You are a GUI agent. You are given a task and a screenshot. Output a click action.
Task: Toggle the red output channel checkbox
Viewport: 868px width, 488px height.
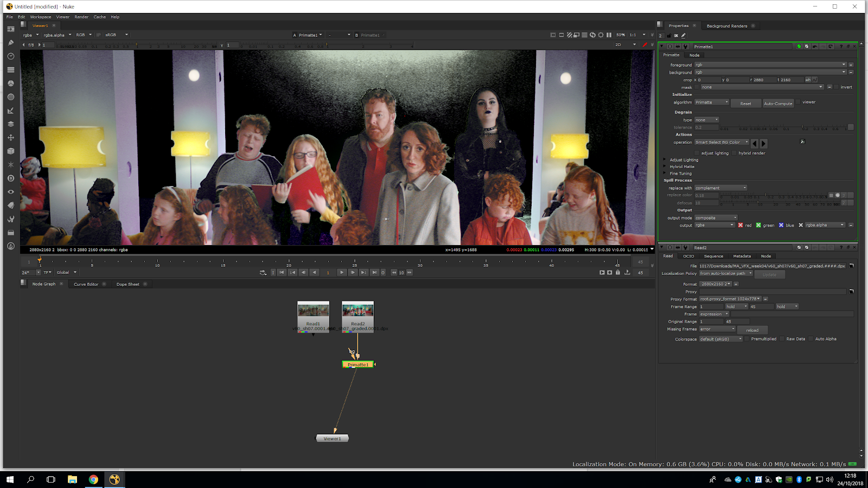click(741, 225)
